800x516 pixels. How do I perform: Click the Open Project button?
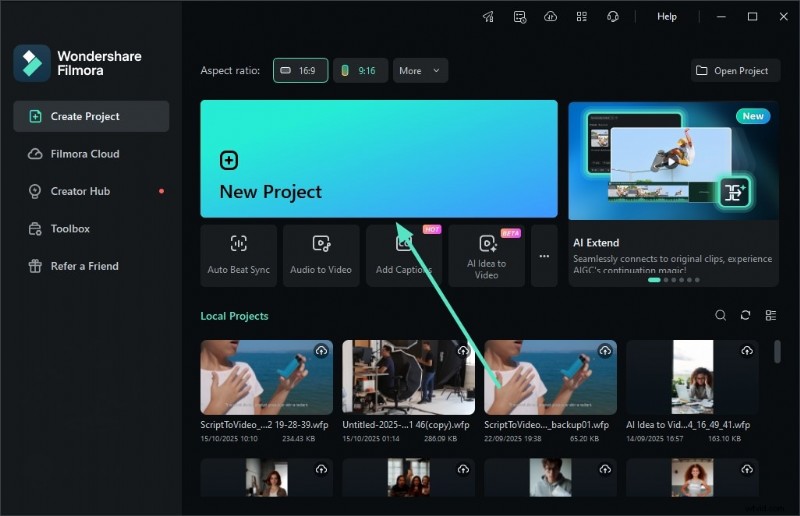click(x=735, y=70)
